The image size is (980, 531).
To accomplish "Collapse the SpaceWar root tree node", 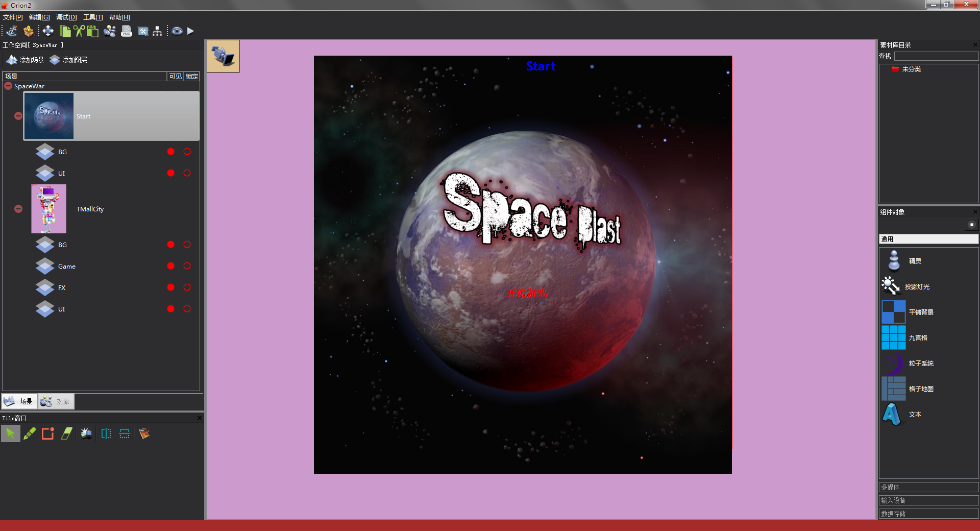I will (8, 86).
